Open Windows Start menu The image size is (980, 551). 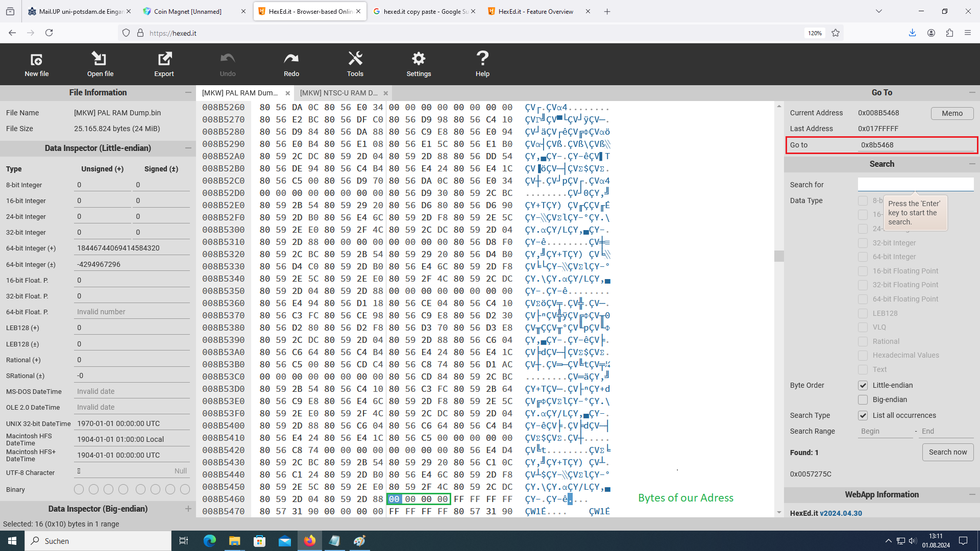[x=12, y=541]
